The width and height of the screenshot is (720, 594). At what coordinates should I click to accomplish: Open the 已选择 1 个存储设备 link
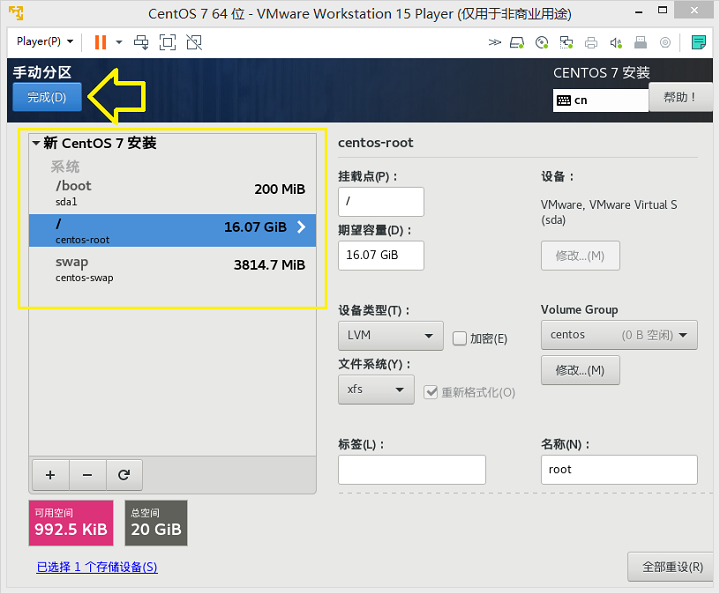point(97,567)
